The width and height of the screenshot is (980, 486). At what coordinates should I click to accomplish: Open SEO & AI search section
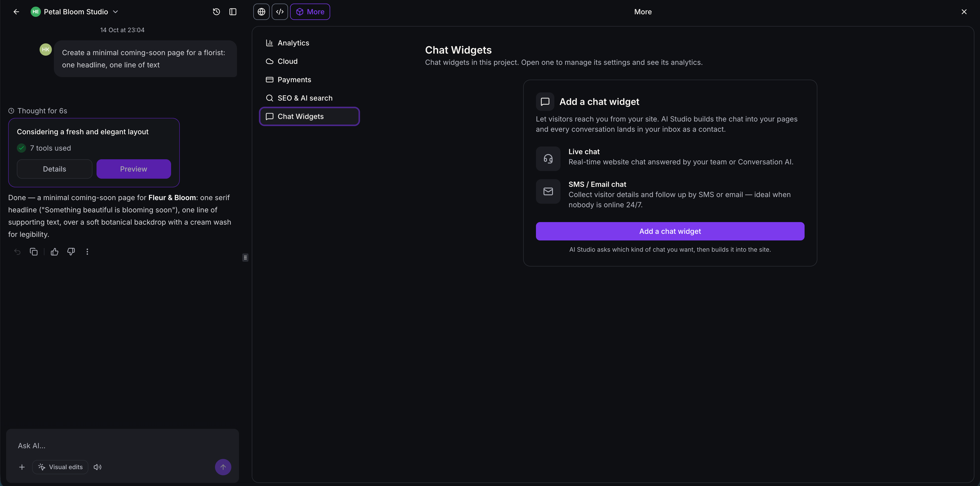click(x=309, y=98)
